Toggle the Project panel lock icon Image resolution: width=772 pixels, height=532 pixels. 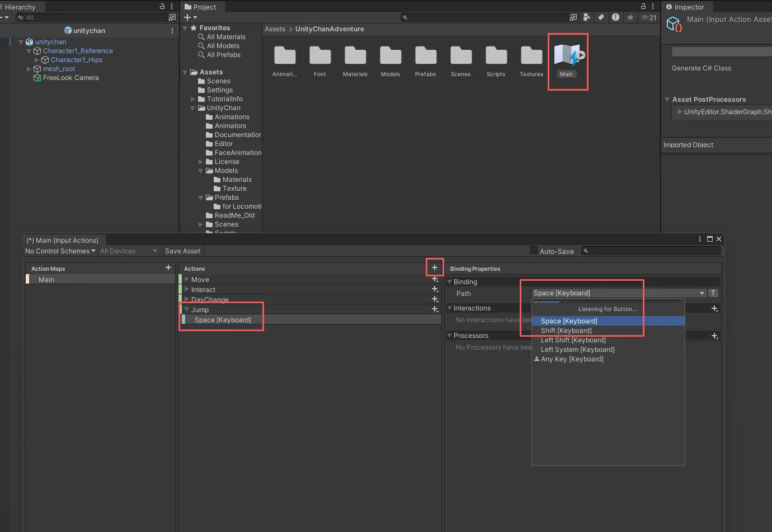tap(643, 7)
